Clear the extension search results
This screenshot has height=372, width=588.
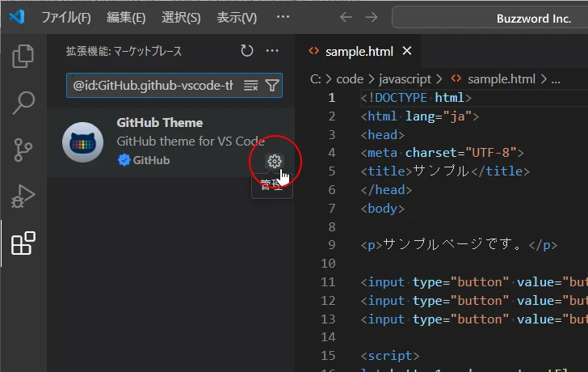(x=251, y=85)
